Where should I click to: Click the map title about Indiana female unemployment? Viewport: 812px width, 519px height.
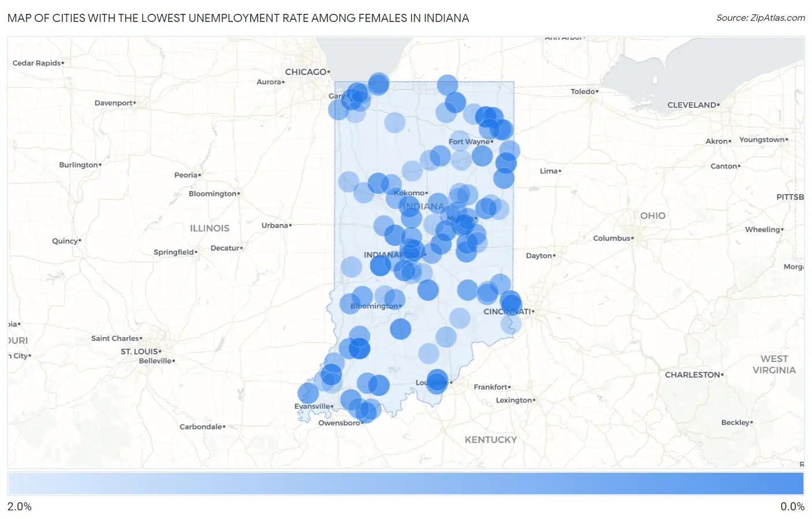click(238, 18)
